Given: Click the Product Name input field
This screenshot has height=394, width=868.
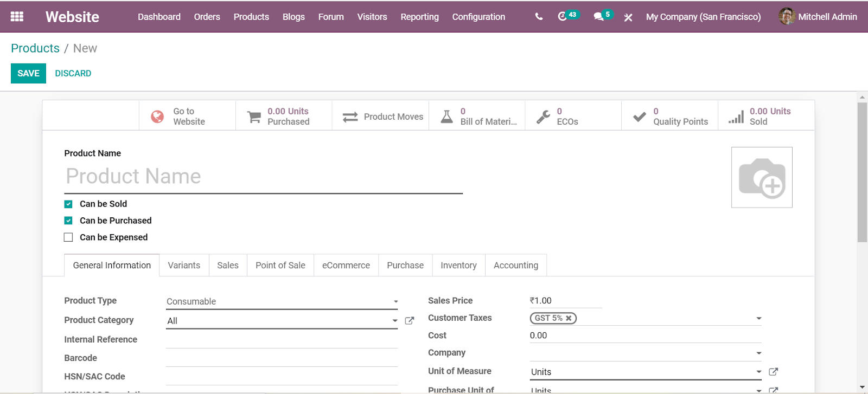Looking at the screenshot, I should [263, 177].
